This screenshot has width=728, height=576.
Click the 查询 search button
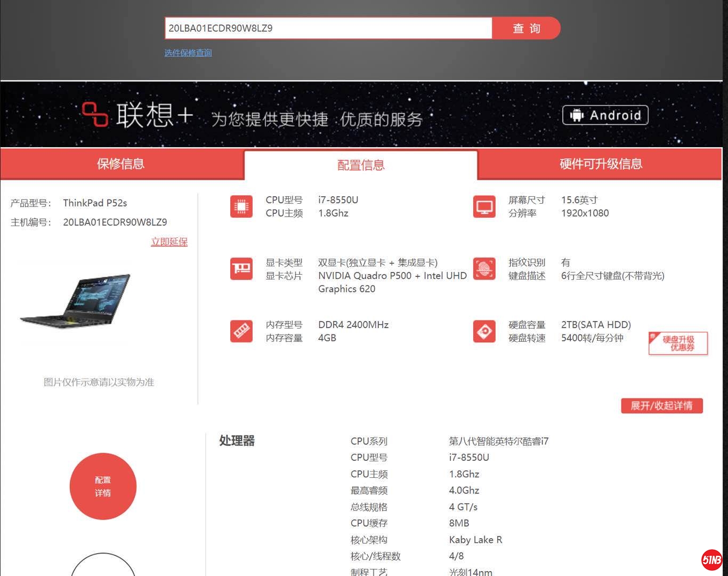point(526,28)
